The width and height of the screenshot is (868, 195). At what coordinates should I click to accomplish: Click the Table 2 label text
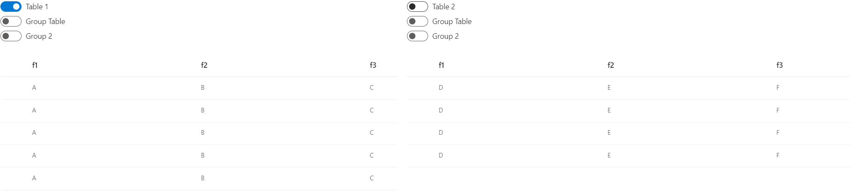[443, 7]
